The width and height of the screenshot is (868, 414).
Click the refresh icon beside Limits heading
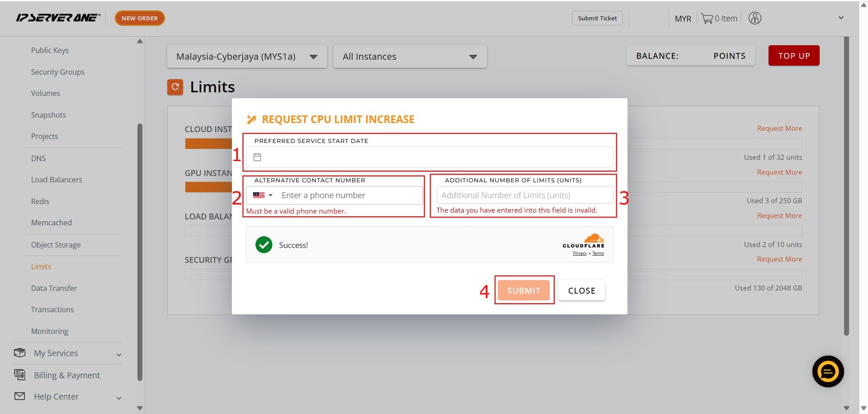tap(175, 87)
